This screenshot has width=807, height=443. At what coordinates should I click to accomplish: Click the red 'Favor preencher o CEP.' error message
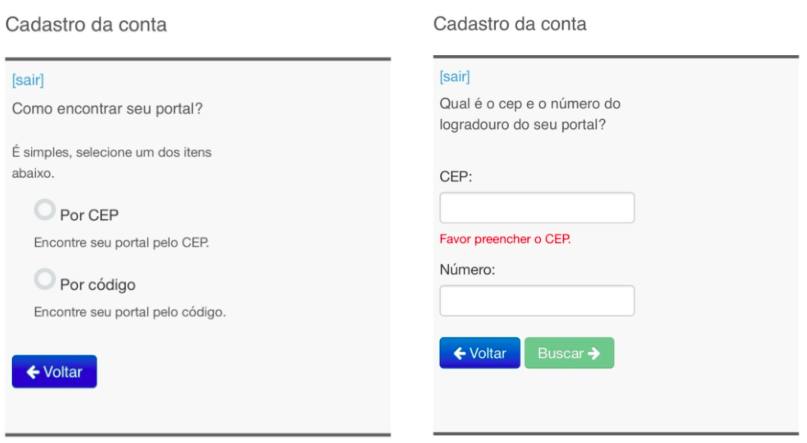(505, 239)
